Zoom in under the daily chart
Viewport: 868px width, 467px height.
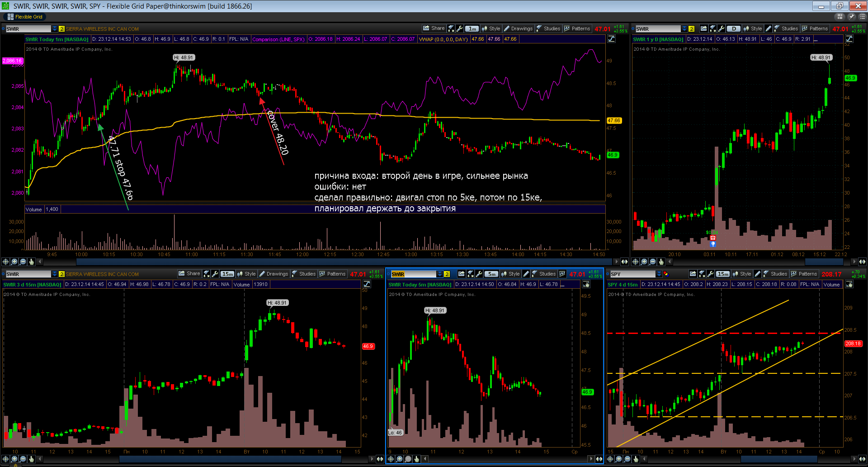click(644, 262)
